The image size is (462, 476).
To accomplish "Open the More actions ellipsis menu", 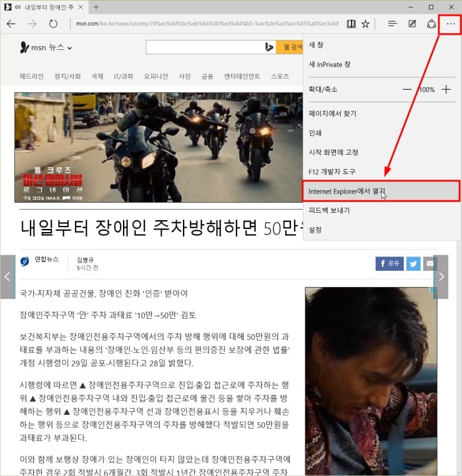I will (451, 24).
